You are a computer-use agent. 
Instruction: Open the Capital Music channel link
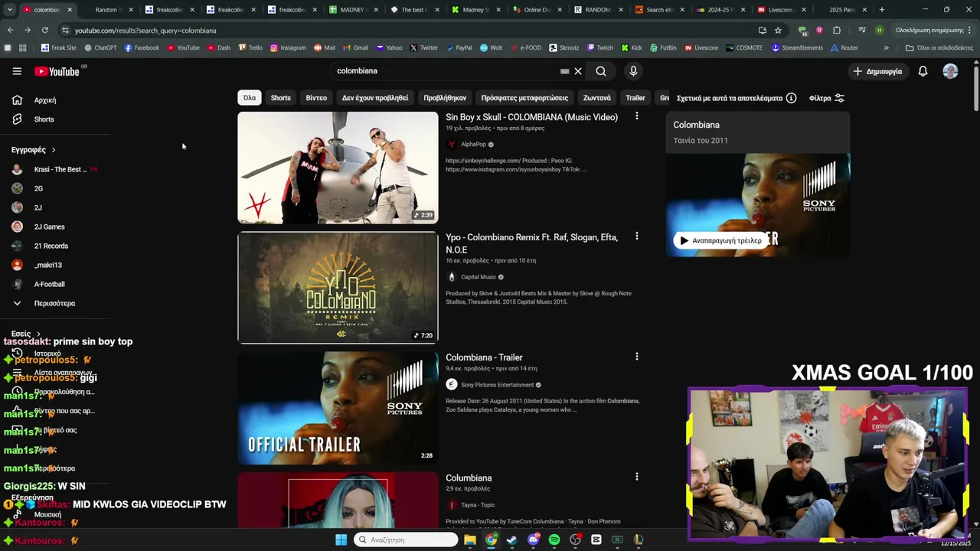tap(479, 277)
